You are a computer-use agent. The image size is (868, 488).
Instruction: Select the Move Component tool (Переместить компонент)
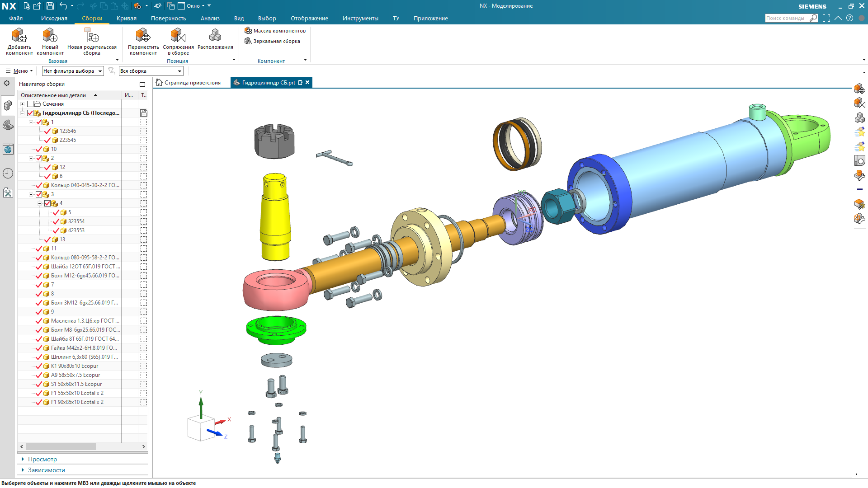pos(143,36)
